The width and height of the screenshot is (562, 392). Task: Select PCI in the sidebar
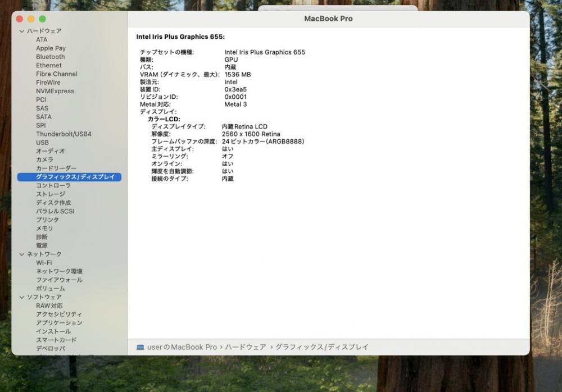[x=41, y=100]
